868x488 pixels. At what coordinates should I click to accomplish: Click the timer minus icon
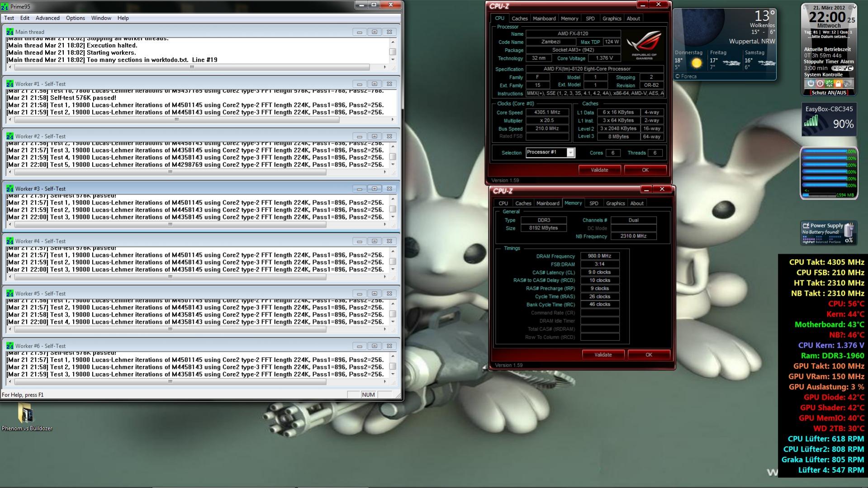click(840, 68)
